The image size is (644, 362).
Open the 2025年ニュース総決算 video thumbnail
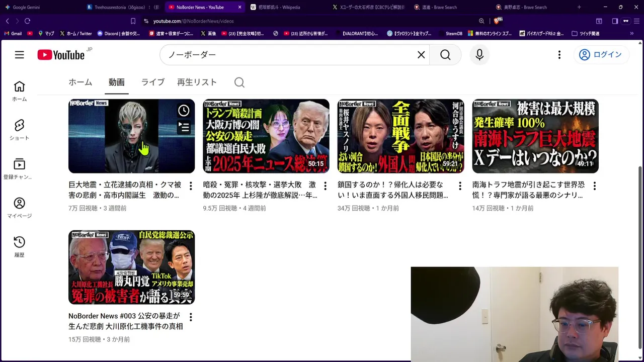(266, 136)
